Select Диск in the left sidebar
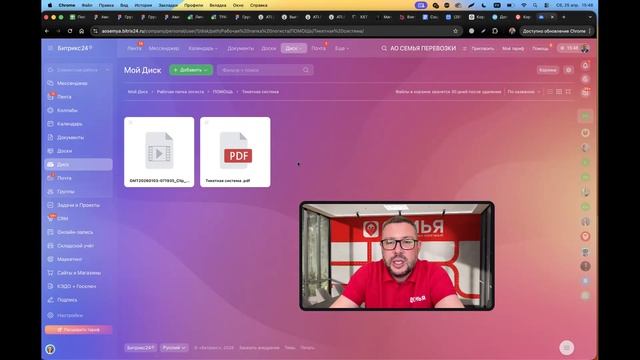 pos(78,164)
